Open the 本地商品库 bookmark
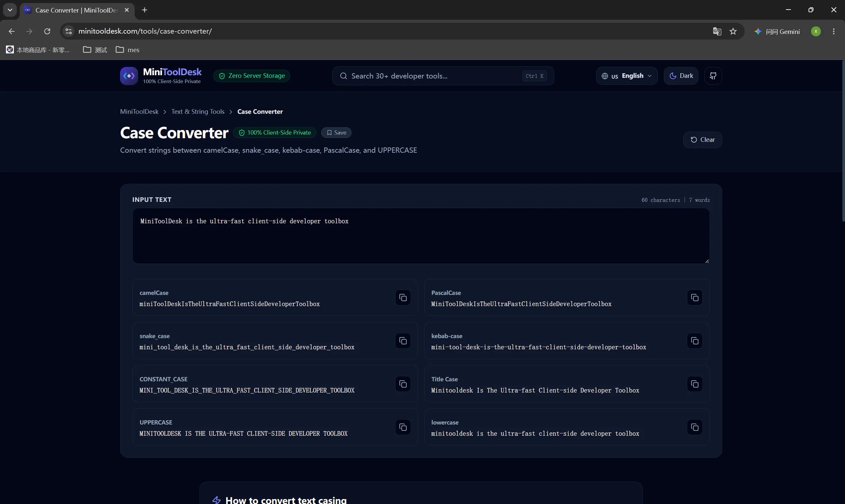This screenshot has width=845, height=504. [38, 50]
